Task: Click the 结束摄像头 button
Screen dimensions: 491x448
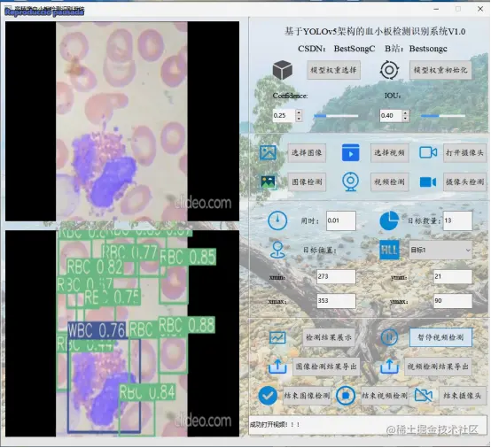Action: 462,396
